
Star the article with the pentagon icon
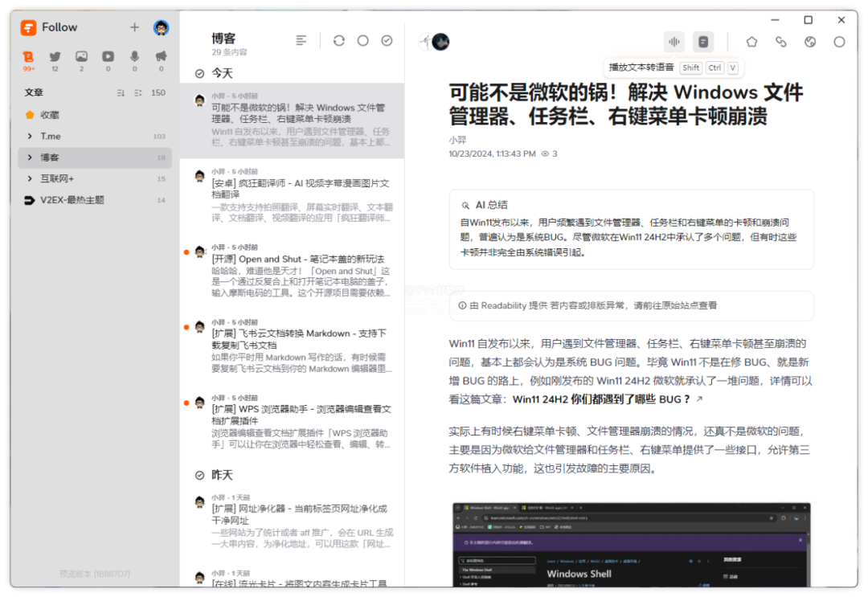tap(751, 42)
